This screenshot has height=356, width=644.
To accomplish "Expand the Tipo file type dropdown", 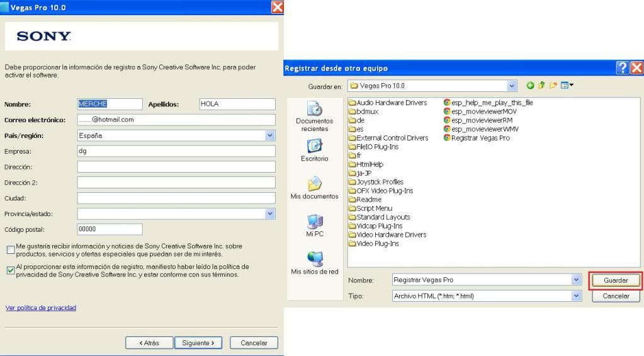I will pyautogui.click(x=576, y=296).
